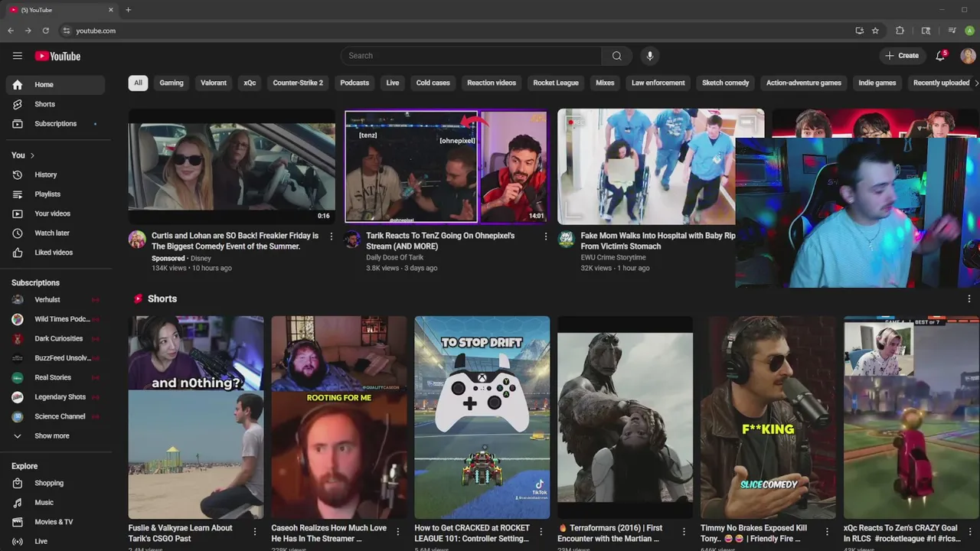980x551 pixels.
Task: Select the Rocket League chip
Action: click(556, 83)
